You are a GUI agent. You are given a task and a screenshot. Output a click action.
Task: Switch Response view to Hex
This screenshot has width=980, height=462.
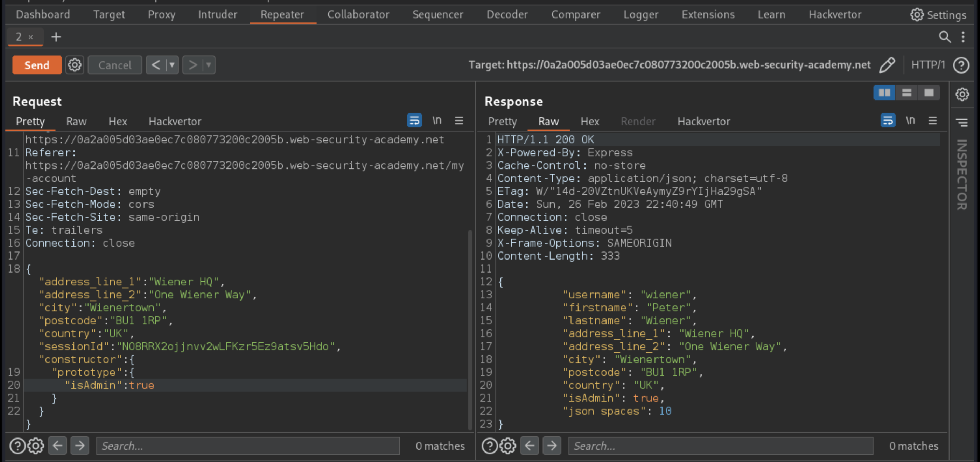click(590, 122)
